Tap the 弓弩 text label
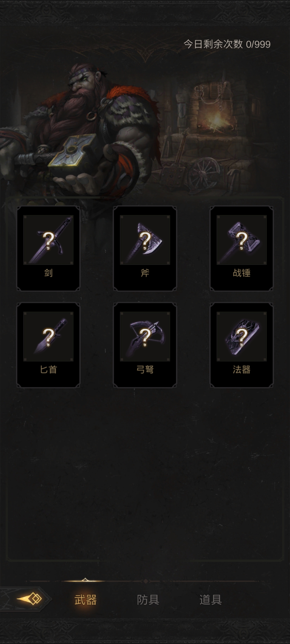Screen dimensions: 290x644 pyautogui.click(x=145, y=369)
